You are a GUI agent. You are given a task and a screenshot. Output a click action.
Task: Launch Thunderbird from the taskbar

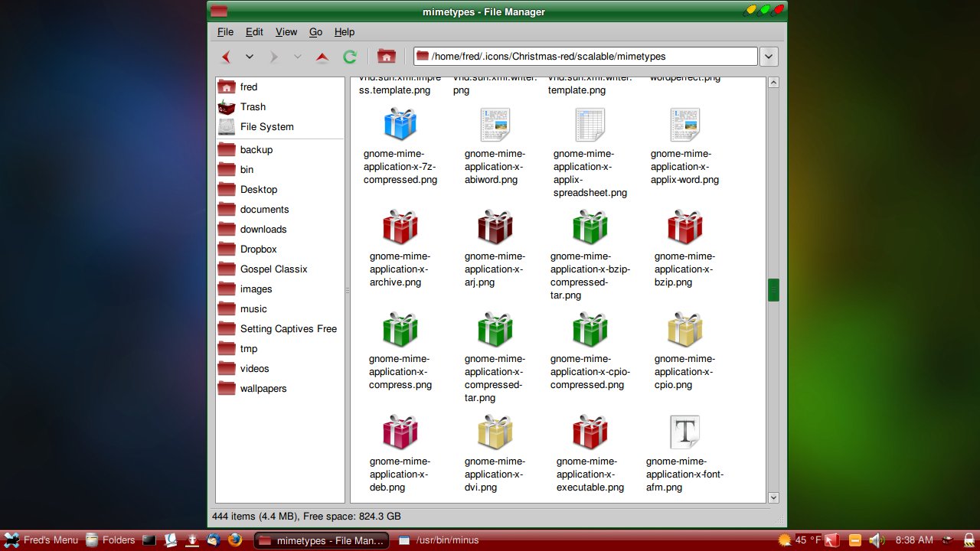point(214,540)
